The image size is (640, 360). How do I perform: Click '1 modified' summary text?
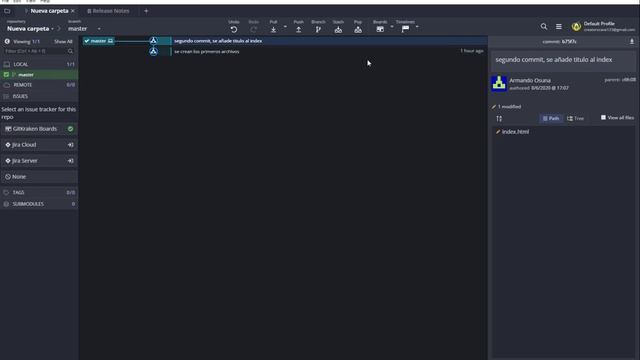point(509,107)
